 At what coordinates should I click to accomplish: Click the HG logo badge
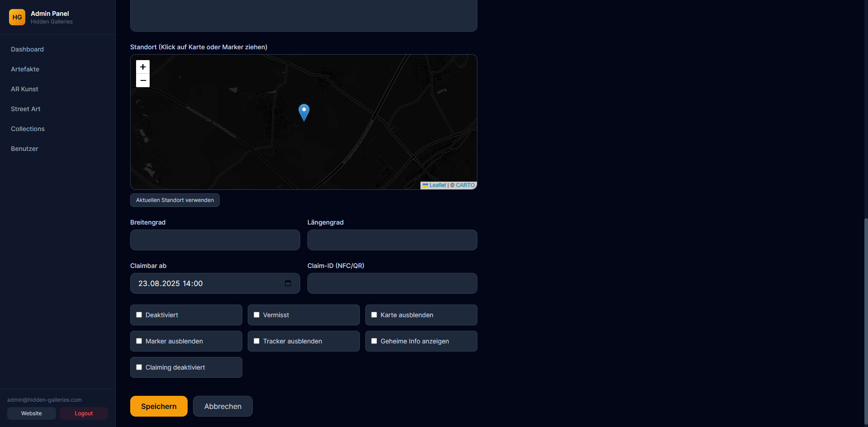point(17,17)
